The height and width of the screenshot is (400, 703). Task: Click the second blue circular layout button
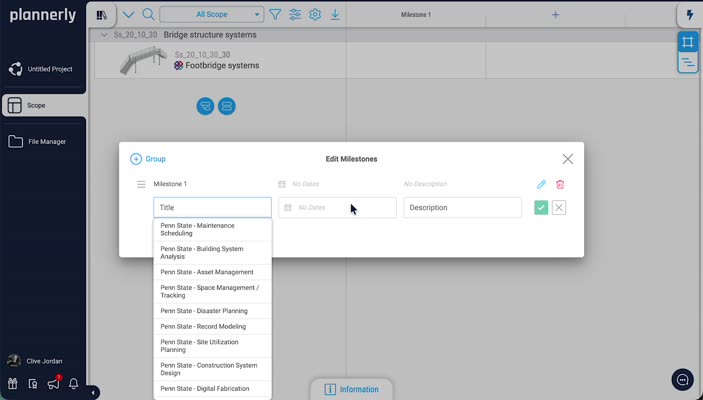tap(227, 106)
